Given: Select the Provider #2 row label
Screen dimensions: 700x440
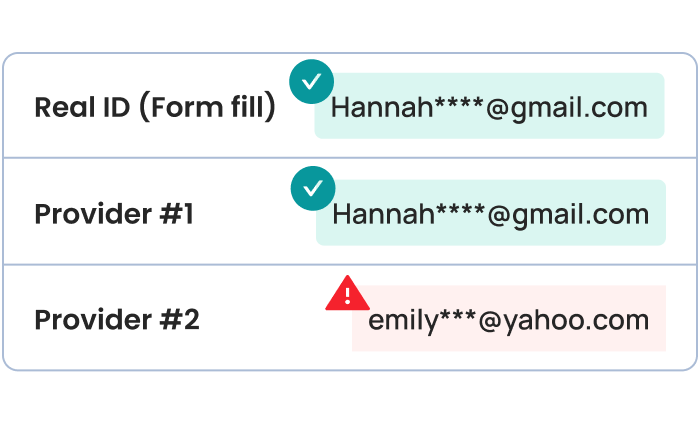Looking at the screenshot, I should [x=117, y=320].
